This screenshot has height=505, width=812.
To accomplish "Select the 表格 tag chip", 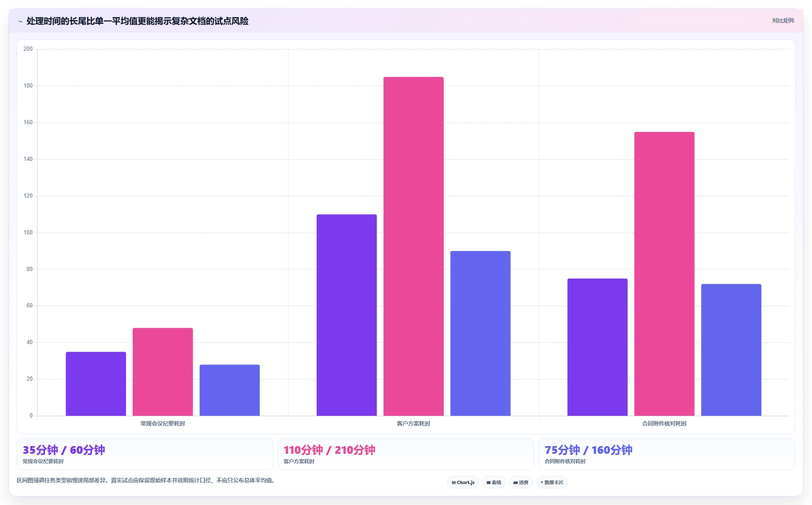I will [494, 482].
